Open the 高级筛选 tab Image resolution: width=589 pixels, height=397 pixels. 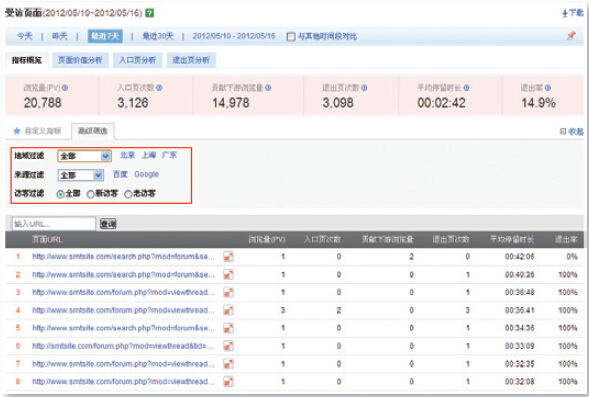(92, 131)
